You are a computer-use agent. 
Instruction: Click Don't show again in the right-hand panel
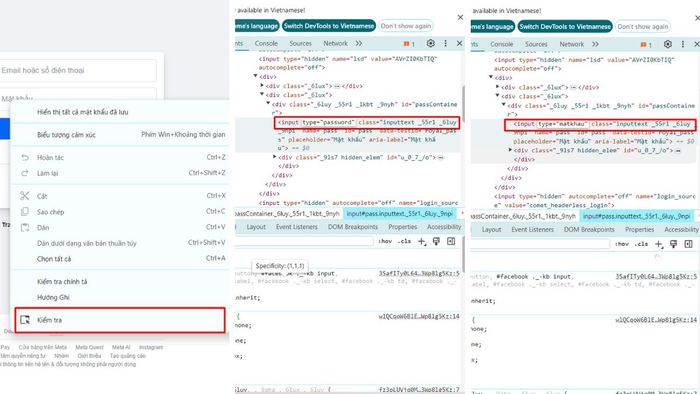click(643, 27)
